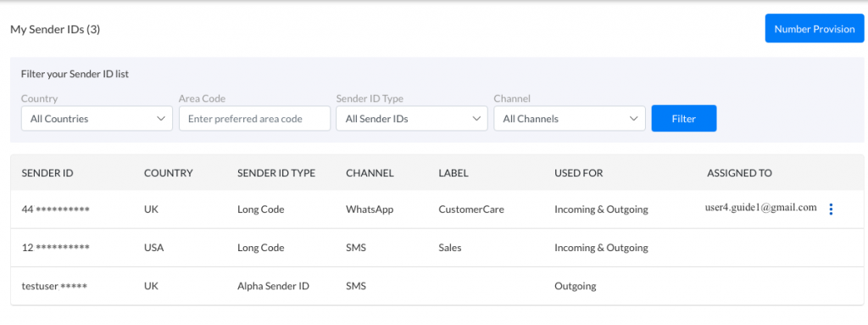
Task: Expand the All Sender IDs dropdown
Action: (411, 119)
